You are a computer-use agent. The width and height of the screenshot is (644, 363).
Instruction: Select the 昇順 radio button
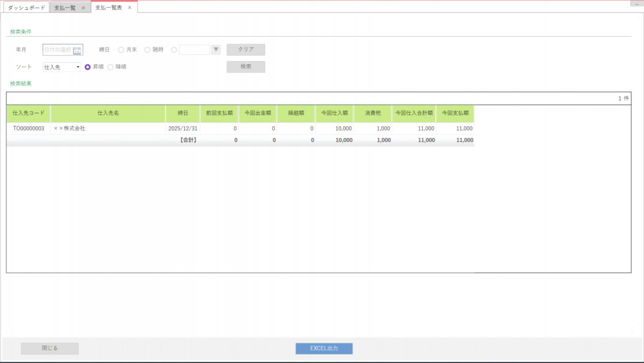tap(88, 67)
